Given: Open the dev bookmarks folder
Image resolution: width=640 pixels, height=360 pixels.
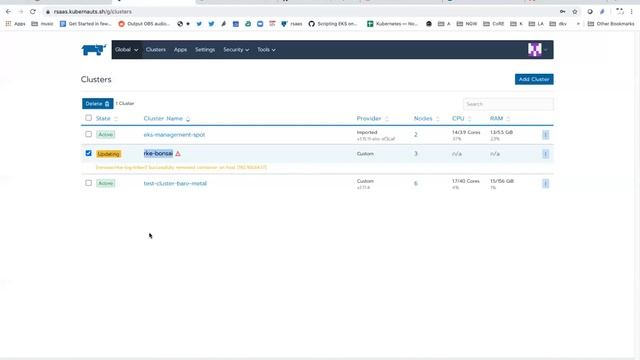Looking at the screenshot, I should [x=558, y=24].
